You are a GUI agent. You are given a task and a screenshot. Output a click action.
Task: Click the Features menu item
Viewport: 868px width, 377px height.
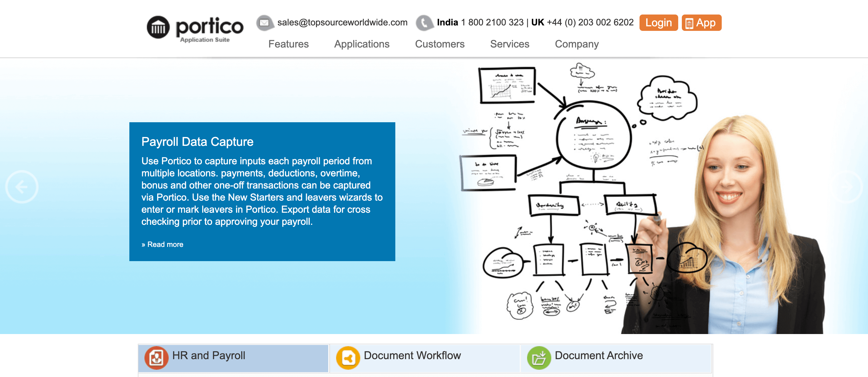point(288,44)
